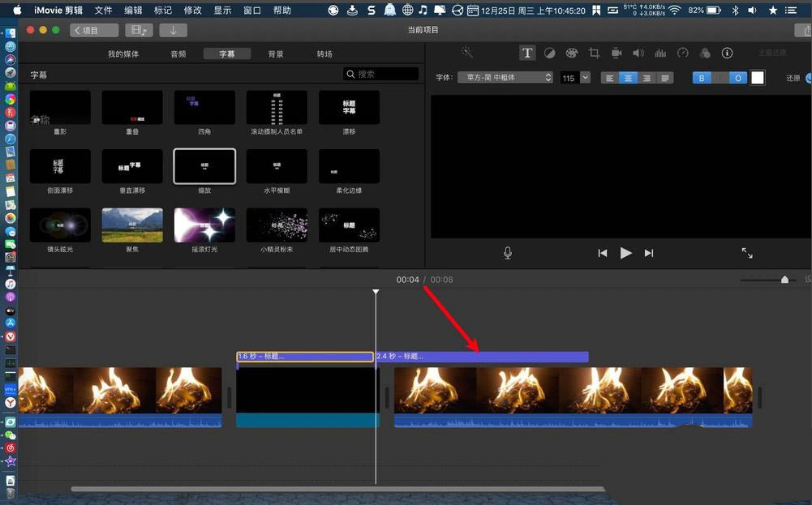Switch to 转场 tab
This screenshot has height=505, width=812.
click(x=324, y=53)
